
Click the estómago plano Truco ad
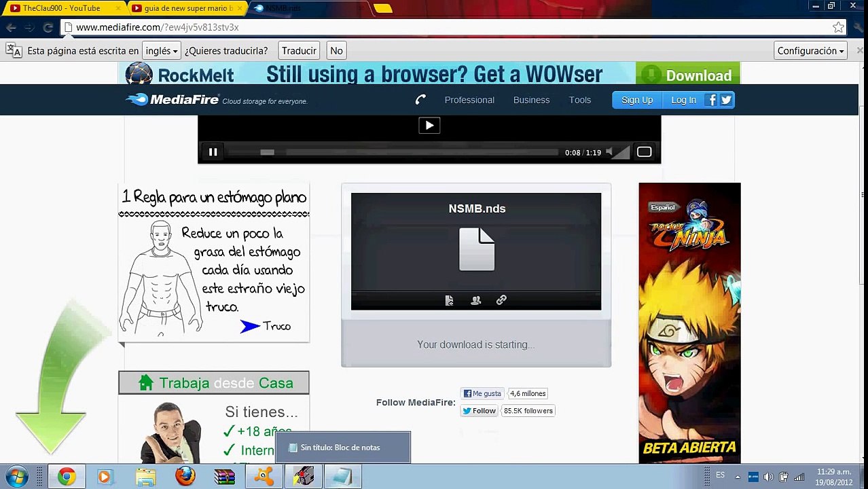click(214, 262)
